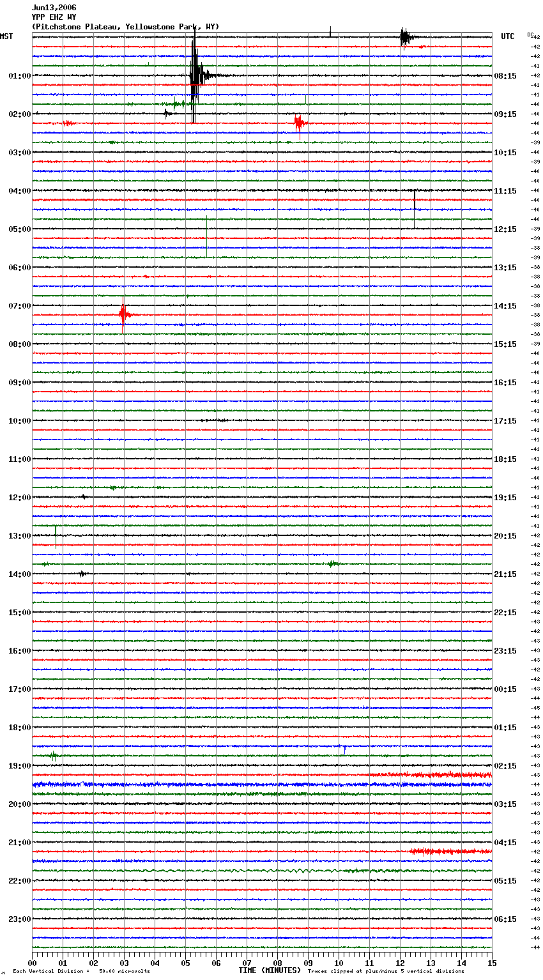Click the 12:00 MST hour label
This screenshot has width=543, height=980.
(x=20, y=497)
